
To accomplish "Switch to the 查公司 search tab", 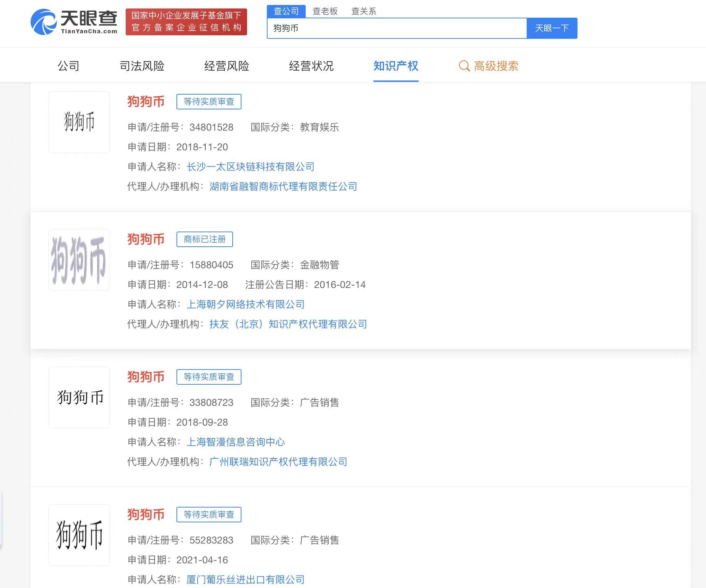I will coord(286,11).
